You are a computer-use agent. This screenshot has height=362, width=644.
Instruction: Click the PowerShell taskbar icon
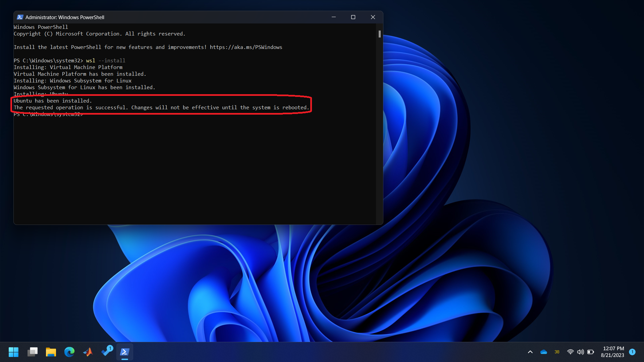click(x=125, y=352)
